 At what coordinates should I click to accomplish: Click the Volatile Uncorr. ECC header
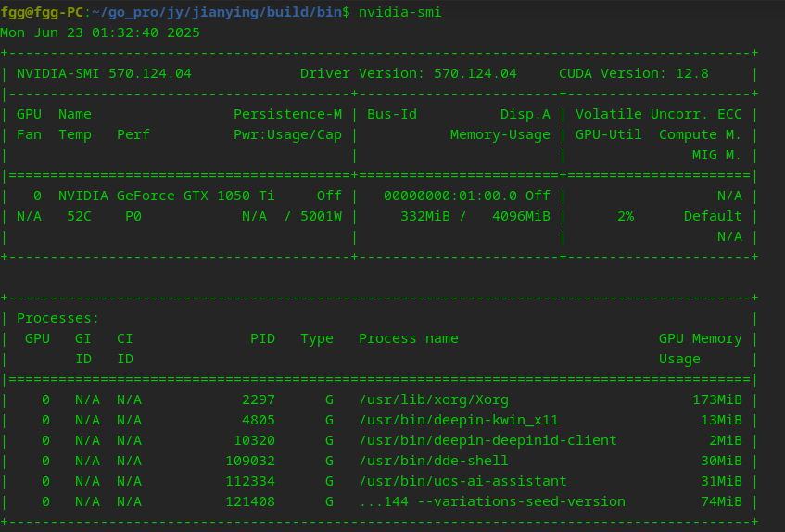pos(659,114)
